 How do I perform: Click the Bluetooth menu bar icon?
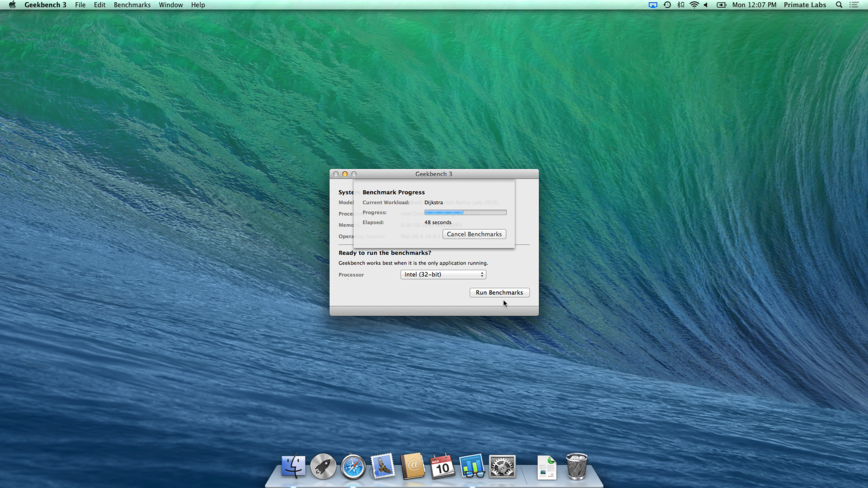pos(680,5)
